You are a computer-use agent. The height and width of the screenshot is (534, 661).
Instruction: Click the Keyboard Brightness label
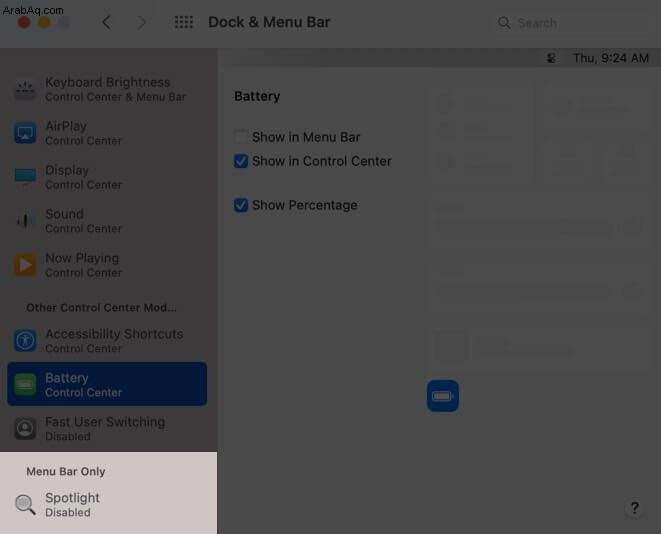point(107,82)
